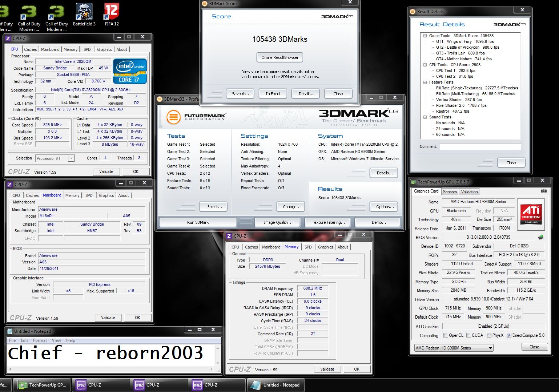Open View menu in Notepad
Image resolution: width=559 pixels, height=392 pixels.
tap(56, 340)
